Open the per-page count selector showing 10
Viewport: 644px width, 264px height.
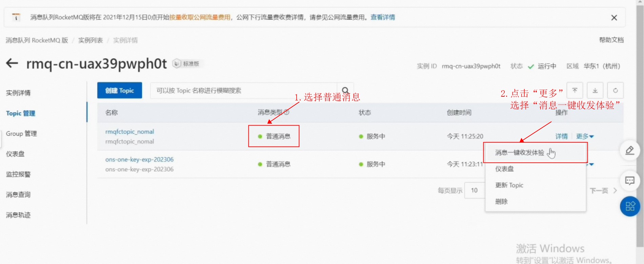[x=475, y=190]
